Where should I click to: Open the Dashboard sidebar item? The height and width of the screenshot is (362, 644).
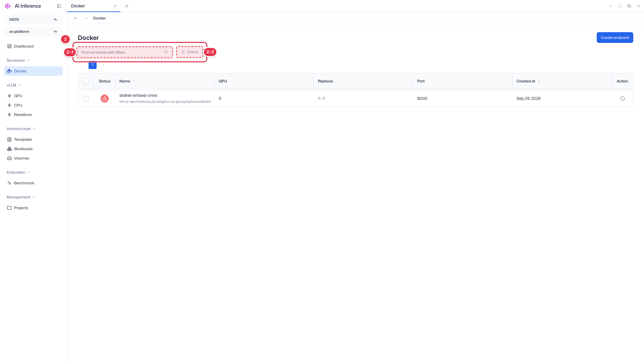(33, 46)
